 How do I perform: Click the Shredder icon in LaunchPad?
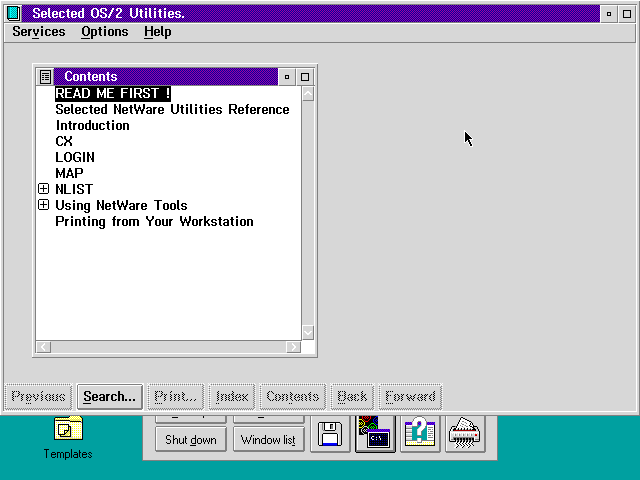click(465, 434)
